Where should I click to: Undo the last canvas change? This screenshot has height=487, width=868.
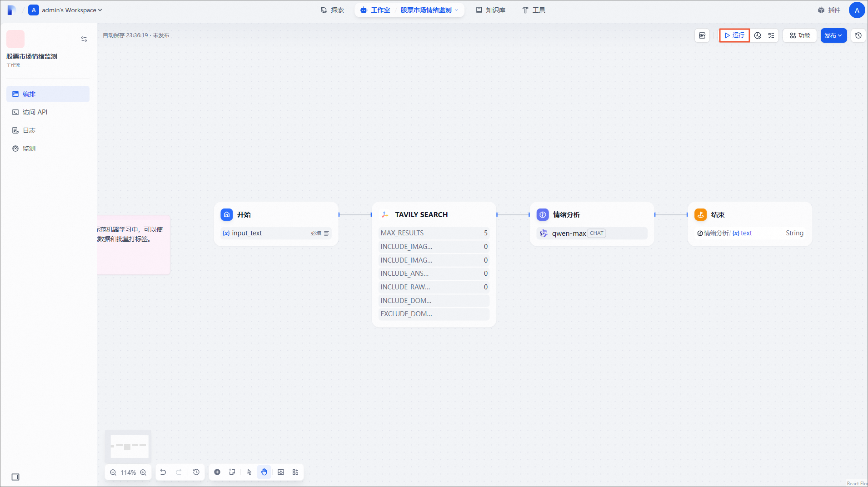click(163, 472)
